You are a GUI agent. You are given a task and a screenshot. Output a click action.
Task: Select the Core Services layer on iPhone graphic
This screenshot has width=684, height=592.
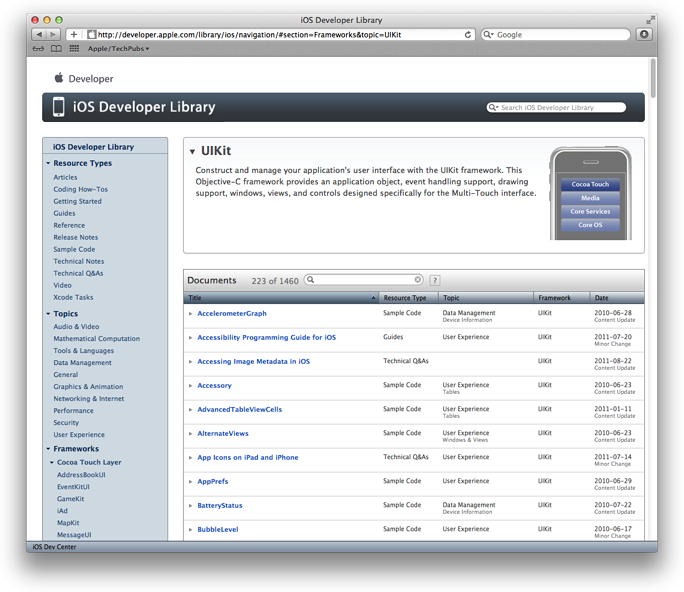pos(590,211)
